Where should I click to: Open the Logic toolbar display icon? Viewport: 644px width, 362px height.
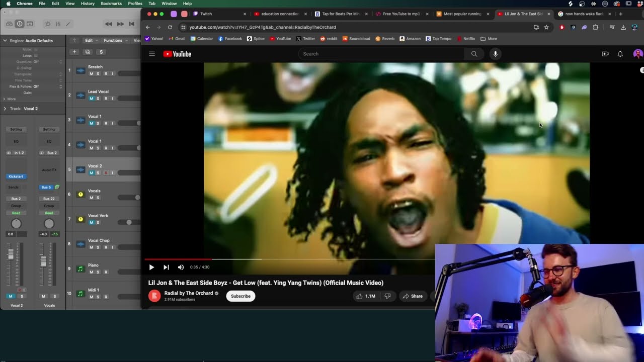(30, 24)
